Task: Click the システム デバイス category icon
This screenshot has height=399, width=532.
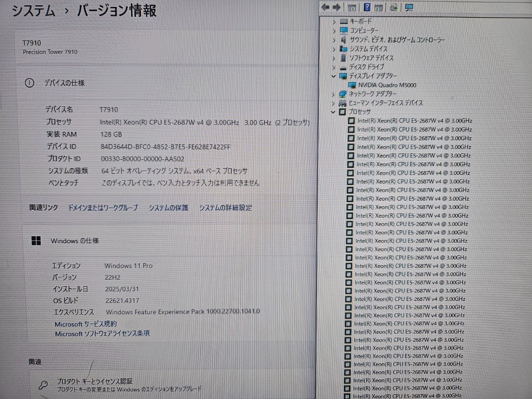Action: click(x=343, y=49)
